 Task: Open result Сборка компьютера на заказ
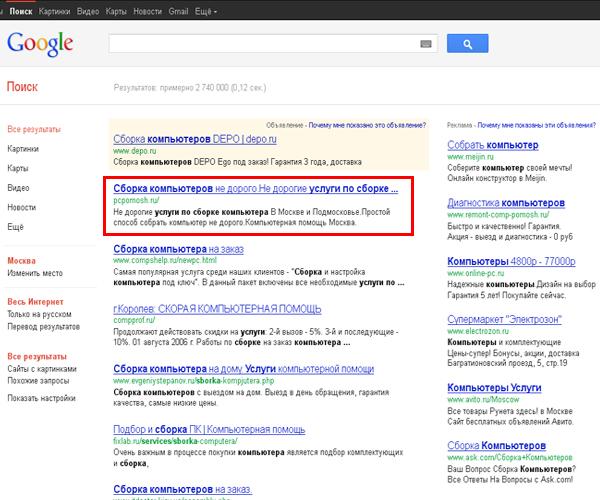178,249
